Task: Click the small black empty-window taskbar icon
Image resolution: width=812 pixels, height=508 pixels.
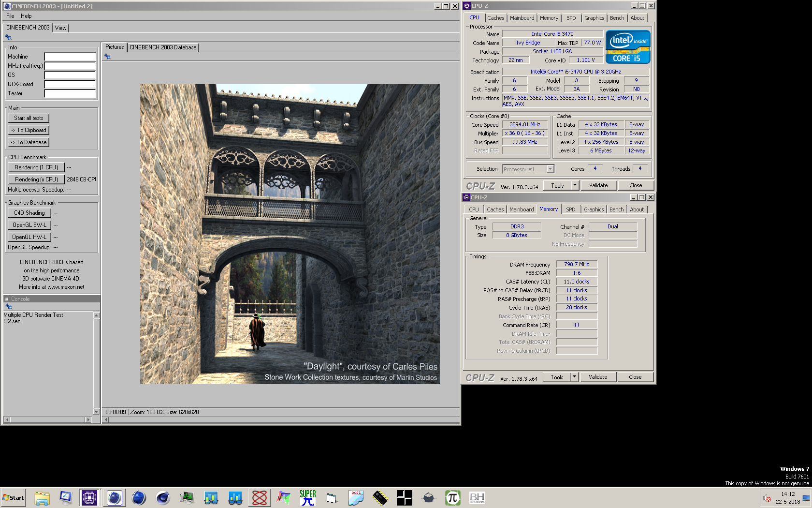Action: [x=332, y=497]
